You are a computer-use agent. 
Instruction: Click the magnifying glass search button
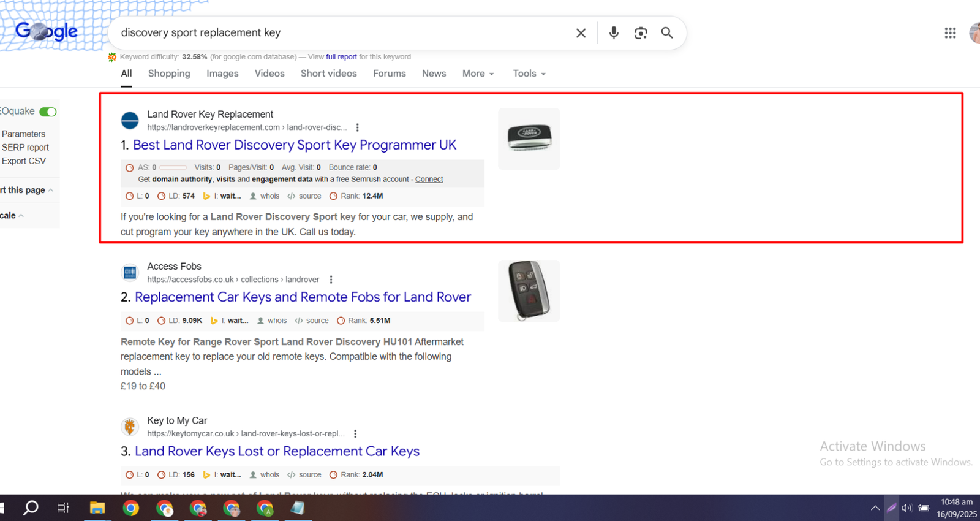click(667, 33)
